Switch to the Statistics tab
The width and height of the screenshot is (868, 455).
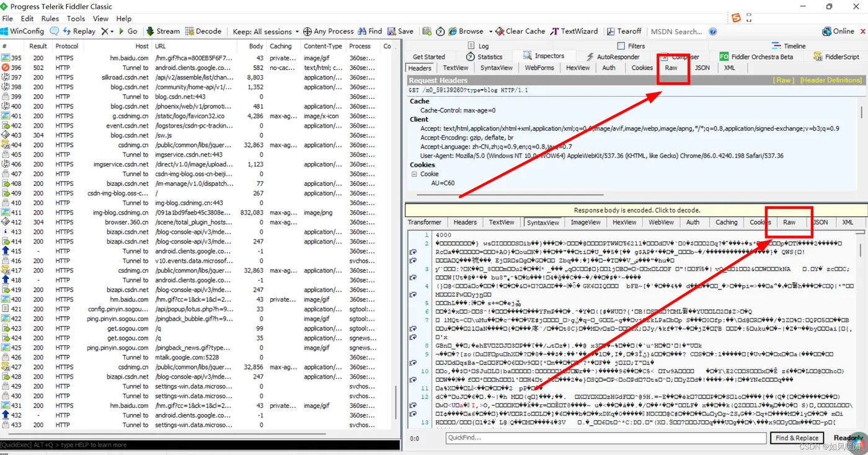[x=485, y=56]
